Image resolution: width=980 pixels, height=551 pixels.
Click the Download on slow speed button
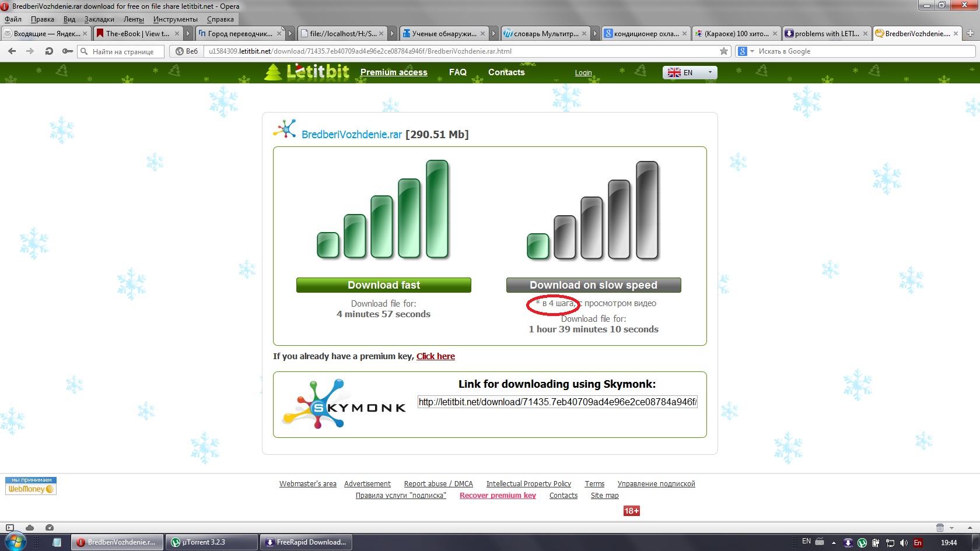tap(593, 285)
